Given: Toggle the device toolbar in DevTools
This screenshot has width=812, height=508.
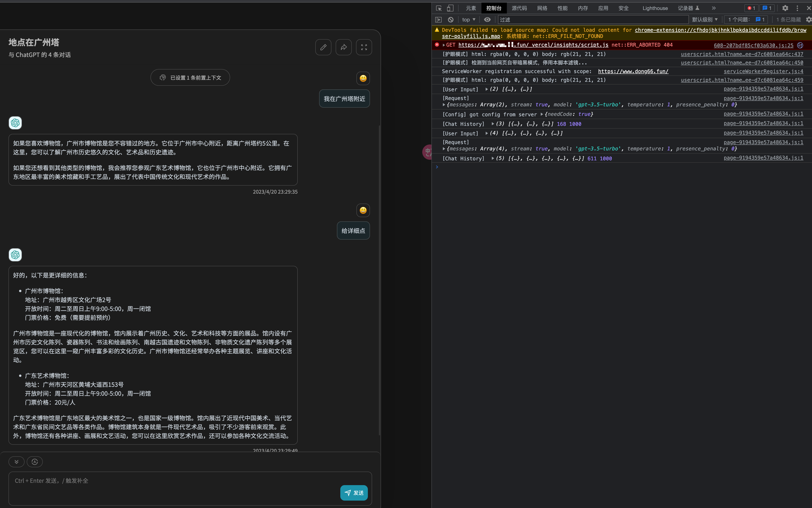Looking at the screenshot, I should (x=450, y=8).
